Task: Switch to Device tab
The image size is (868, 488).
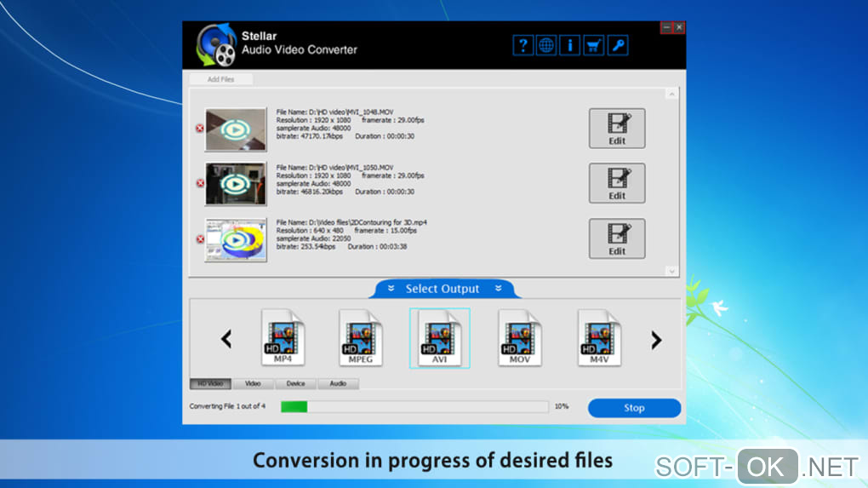Action: pyautogui.click(x=295, y=383)
